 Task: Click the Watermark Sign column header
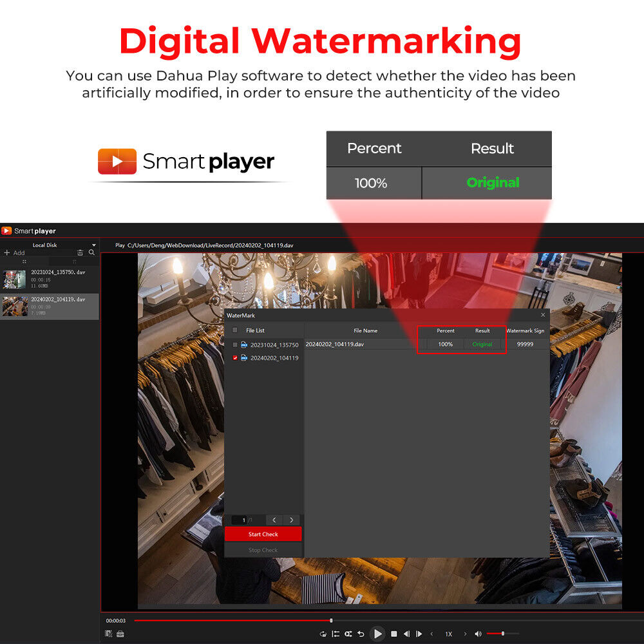pos(526,330)
